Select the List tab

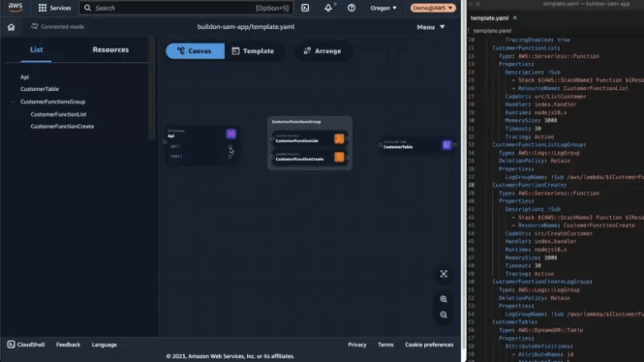36,50
